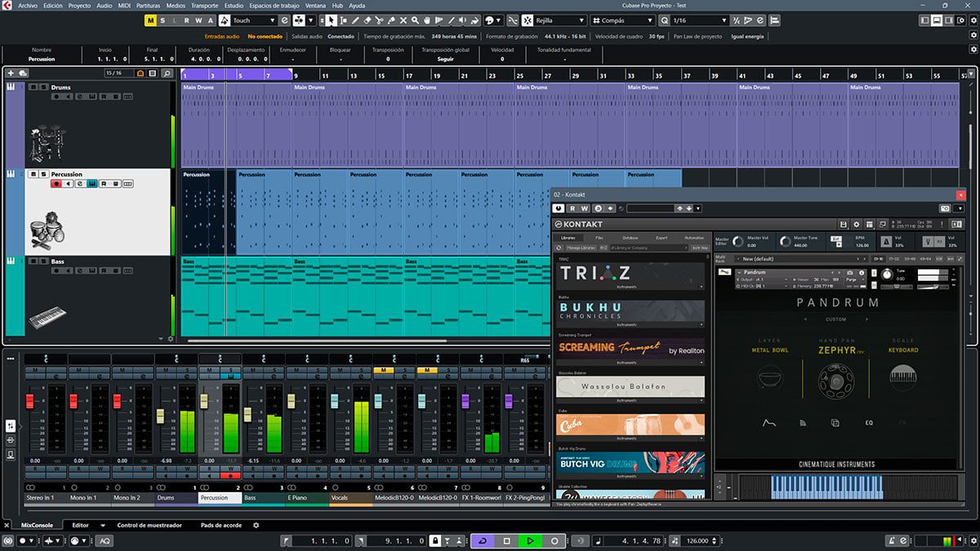The width and height of the screenshot is (980, 551).
Task: Toggle cycle loop in transport
Action: coord(483,540)
